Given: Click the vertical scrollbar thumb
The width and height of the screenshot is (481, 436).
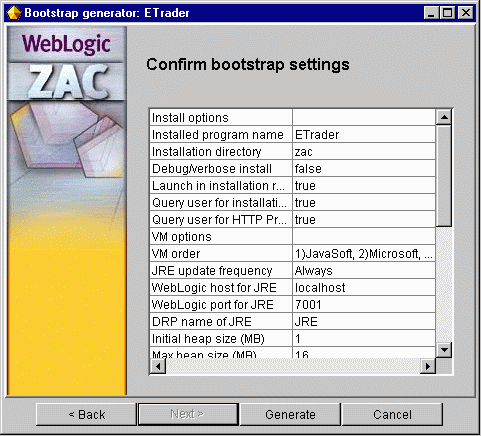Looking at the screenshot, I should click(444, 176).
